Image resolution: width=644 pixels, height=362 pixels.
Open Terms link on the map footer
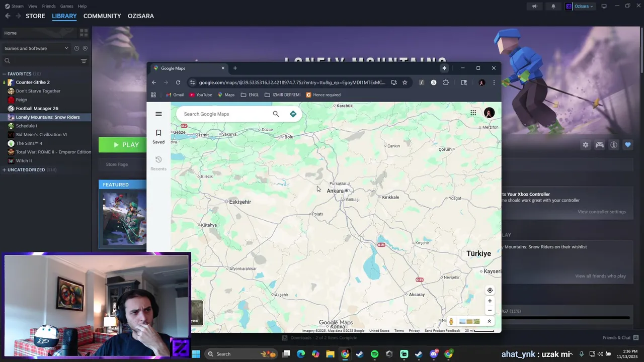(399, 331)
